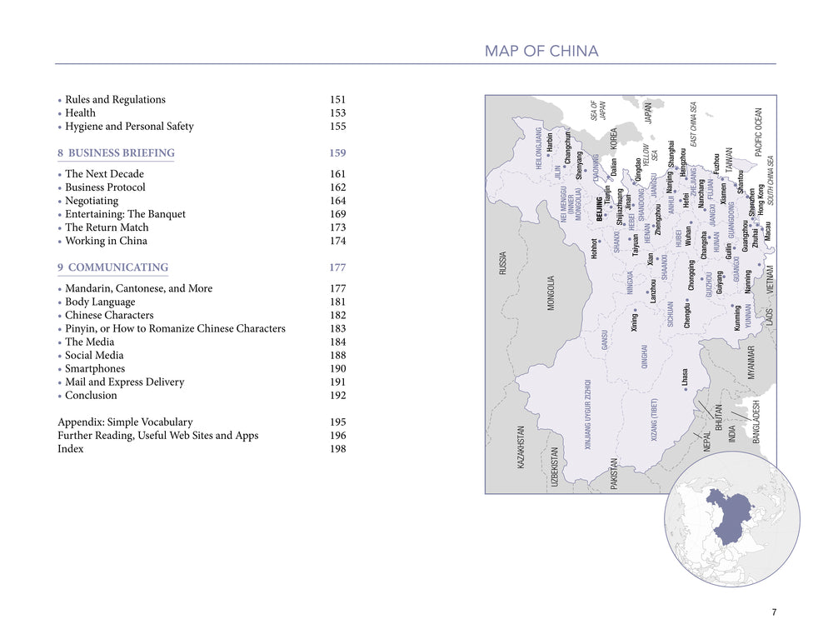833x644 pixels.
Task: Select 'Pinyin, or How to Romanize' entry
Action: (175, 328)
